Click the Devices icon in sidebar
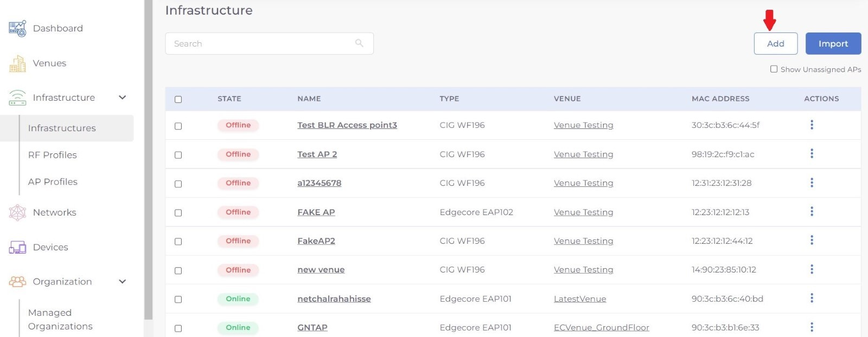This screenshot has width=868, height=337. 17,248
